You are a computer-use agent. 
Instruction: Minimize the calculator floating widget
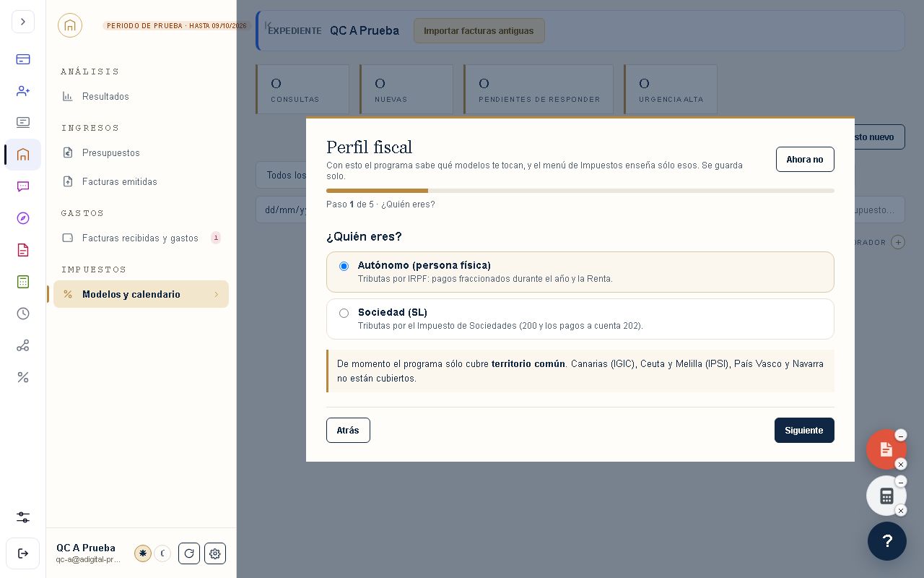click(901, 482)
